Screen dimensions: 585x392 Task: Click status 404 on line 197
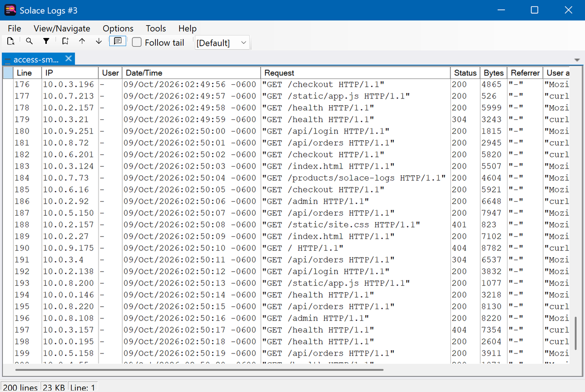click(459, 330)
